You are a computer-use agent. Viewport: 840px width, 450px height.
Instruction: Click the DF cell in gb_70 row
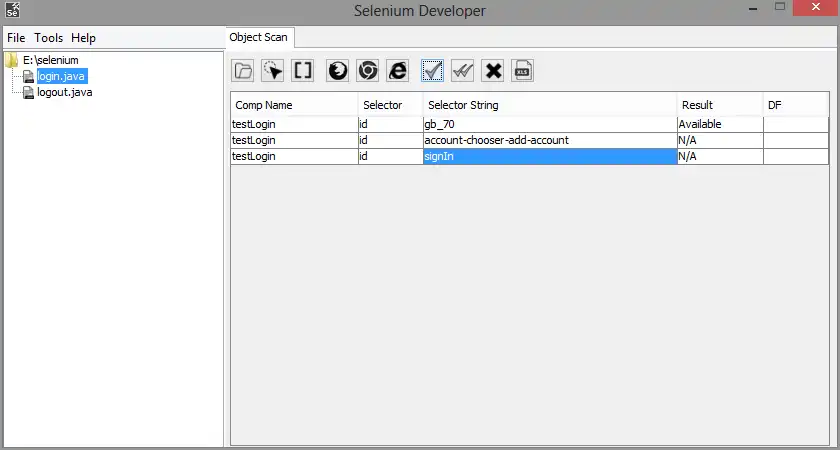pos(796,124)
